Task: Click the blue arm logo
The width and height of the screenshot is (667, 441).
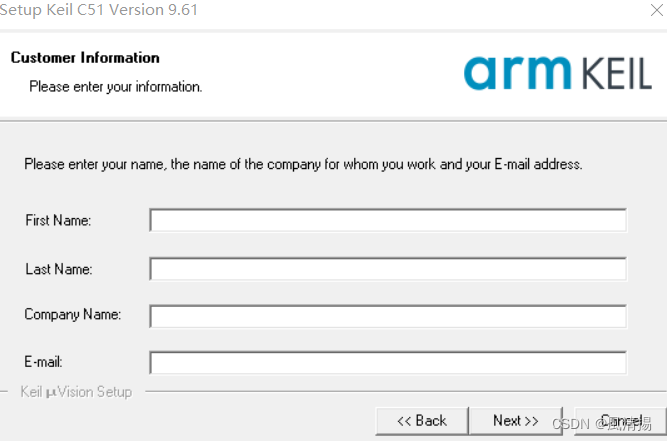Action: click(517, 73)
